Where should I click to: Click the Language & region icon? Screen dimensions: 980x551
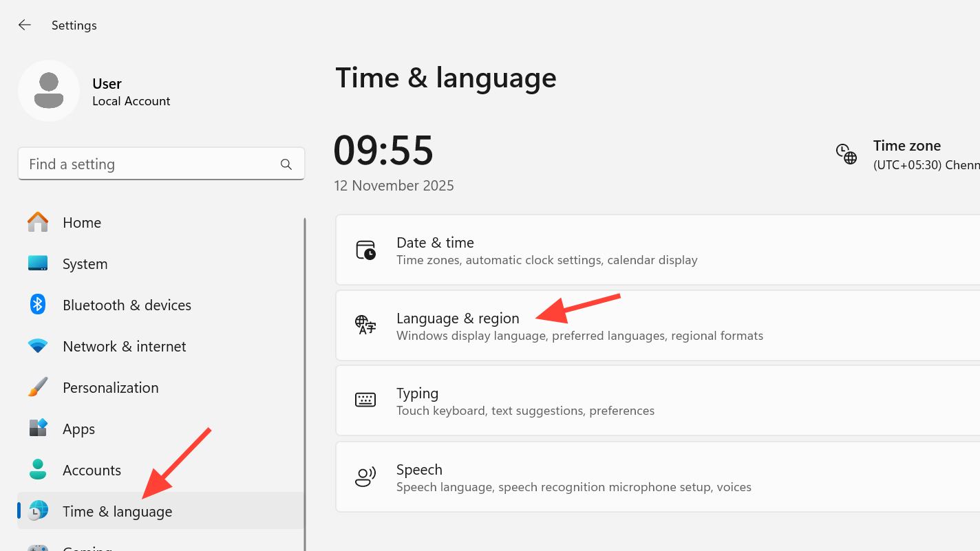[365, 325]
